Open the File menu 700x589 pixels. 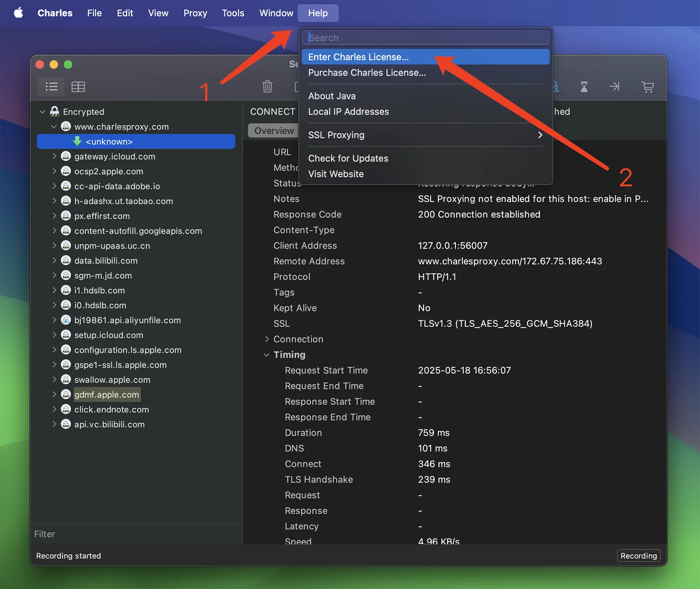pyautogui.click(x=94, y=13)
